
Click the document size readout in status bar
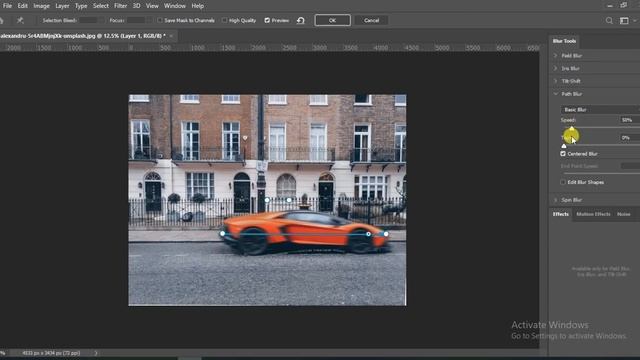pos(51,353)
